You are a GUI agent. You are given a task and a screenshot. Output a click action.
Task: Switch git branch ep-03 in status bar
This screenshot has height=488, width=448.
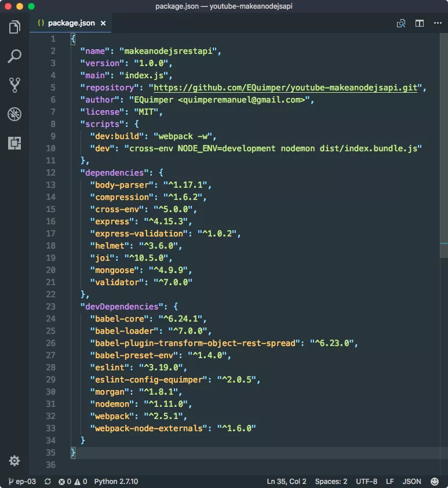[x=22, y=482]
